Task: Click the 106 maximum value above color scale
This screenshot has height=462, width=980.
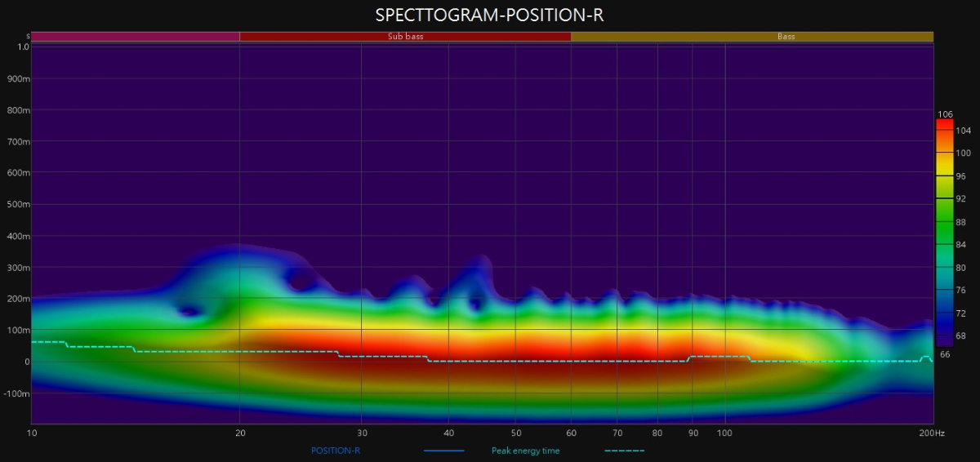Action: [946, 114]
